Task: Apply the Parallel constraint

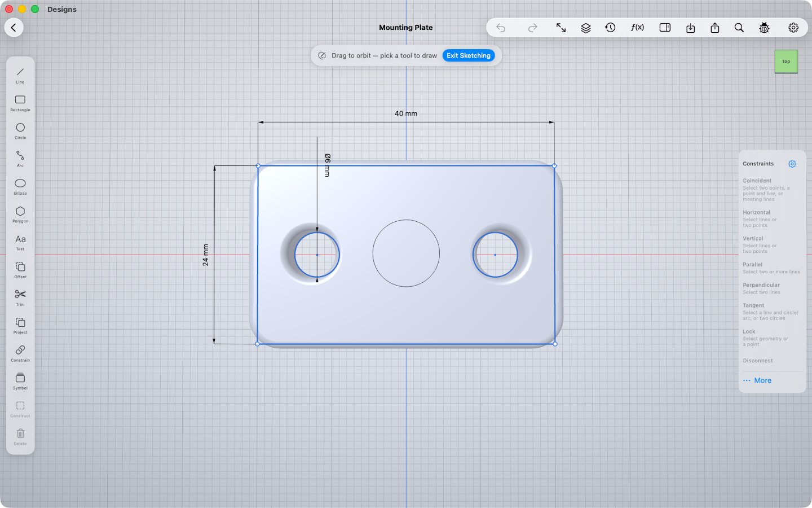Action: 771,268
